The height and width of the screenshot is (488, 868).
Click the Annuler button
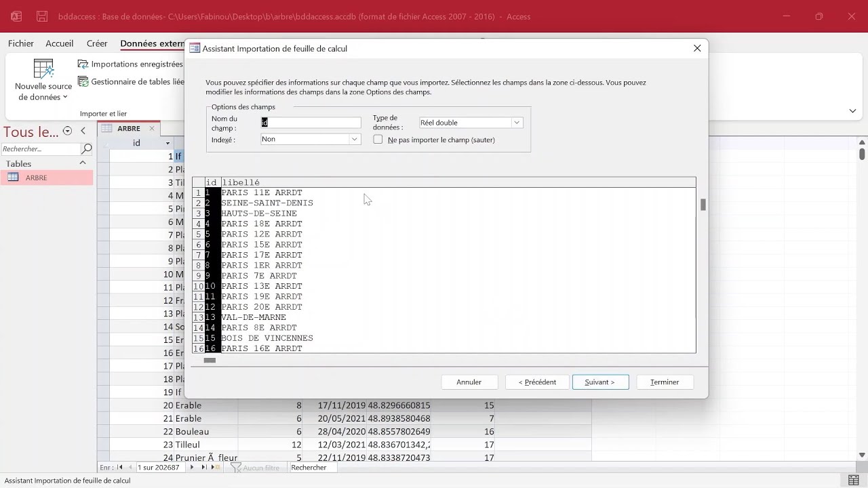pos(469,382)
